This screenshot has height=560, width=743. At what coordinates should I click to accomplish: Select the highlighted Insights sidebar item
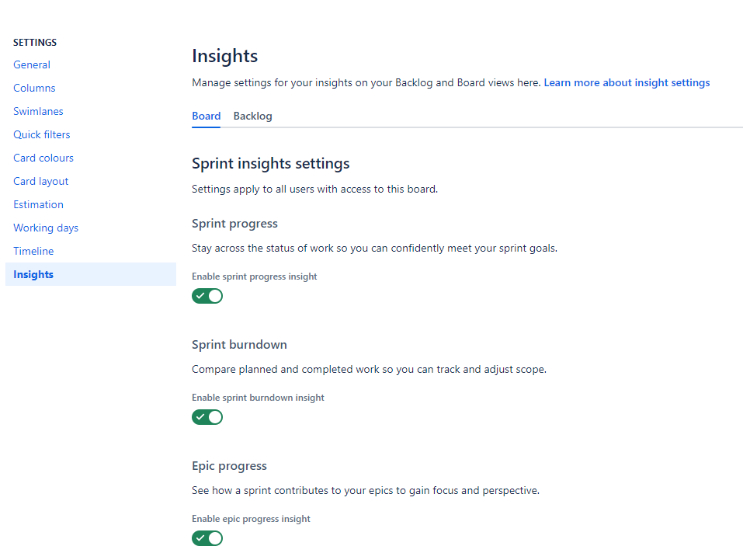(33, 274)
